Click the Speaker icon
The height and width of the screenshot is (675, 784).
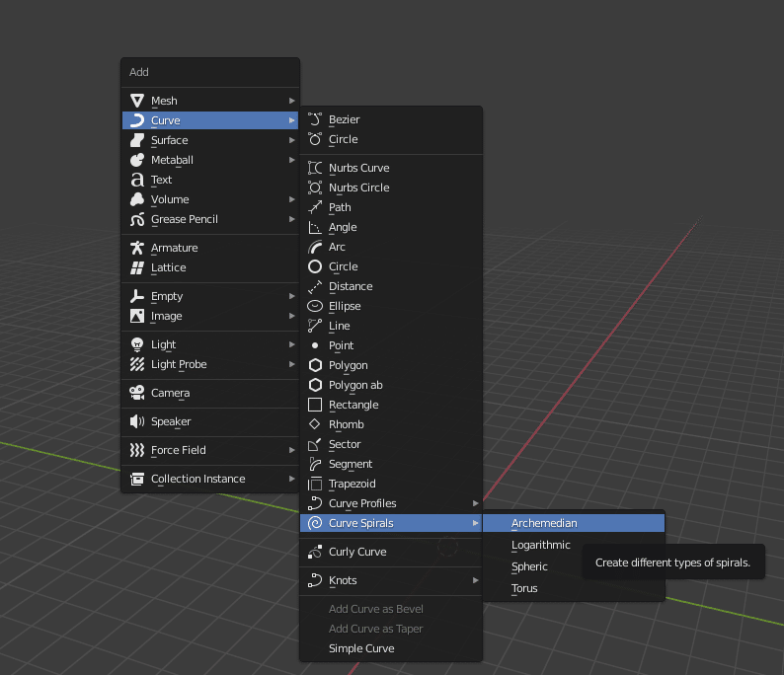(137, 421)
